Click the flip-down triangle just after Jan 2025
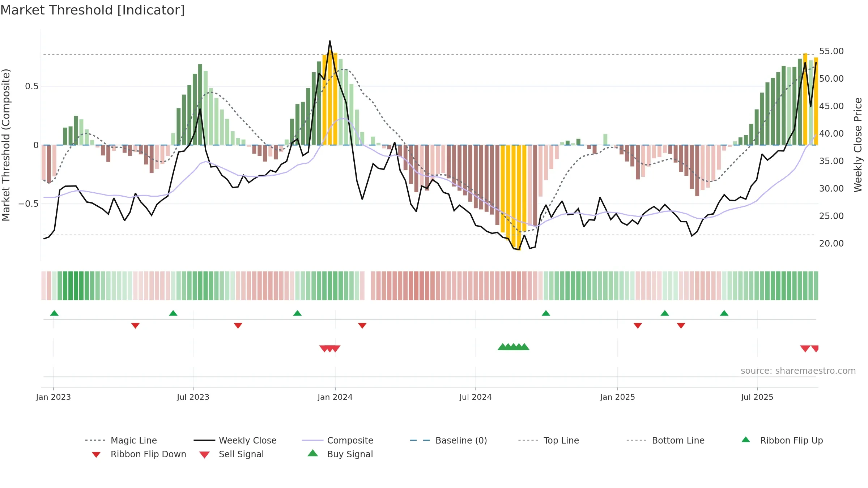 point(638,326)
